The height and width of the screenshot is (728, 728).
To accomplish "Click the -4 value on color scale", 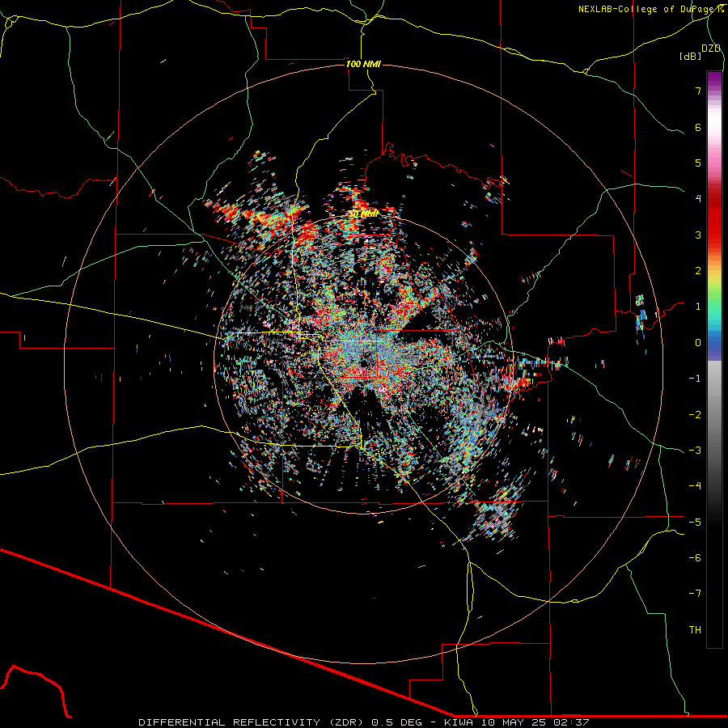I will [695, 485].
